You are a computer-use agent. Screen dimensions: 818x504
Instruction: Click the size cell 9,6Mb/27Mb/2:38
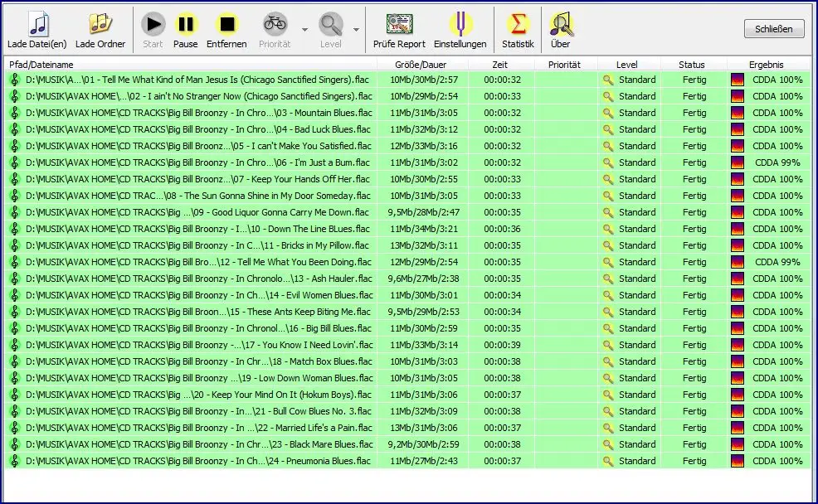click(423, 279)
